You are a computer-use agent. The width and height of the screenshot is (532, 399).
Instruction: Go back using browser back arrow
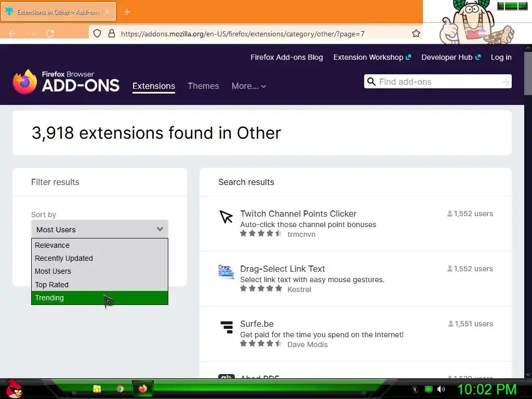[x=12, y=33]
